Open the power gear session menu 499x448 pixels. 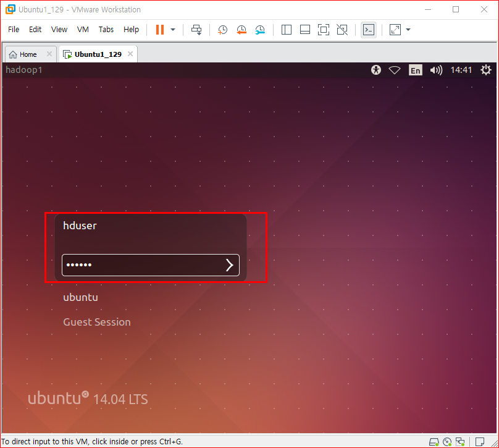485,70
